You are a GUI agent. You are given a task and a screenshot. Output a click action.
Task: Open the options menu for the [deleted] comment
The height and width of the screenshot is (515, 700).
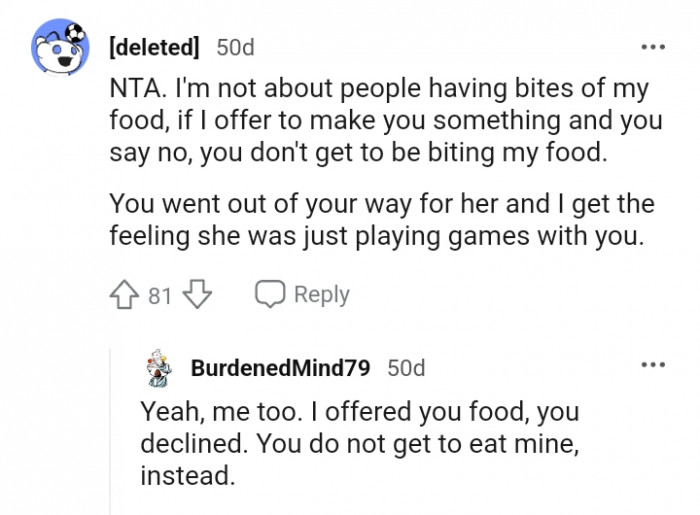pyautogui.click(x=653, y=47)
